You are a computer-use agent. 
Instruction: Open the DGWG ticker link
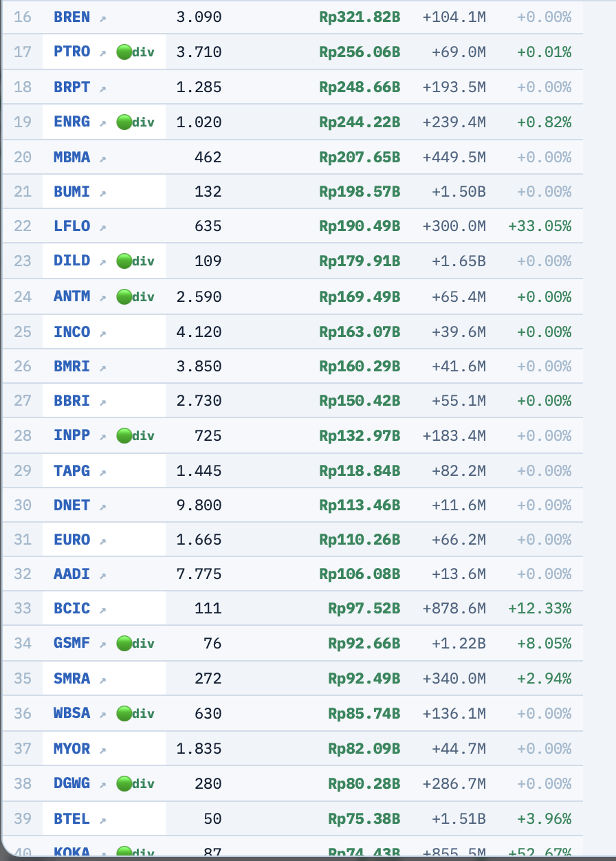71,784
